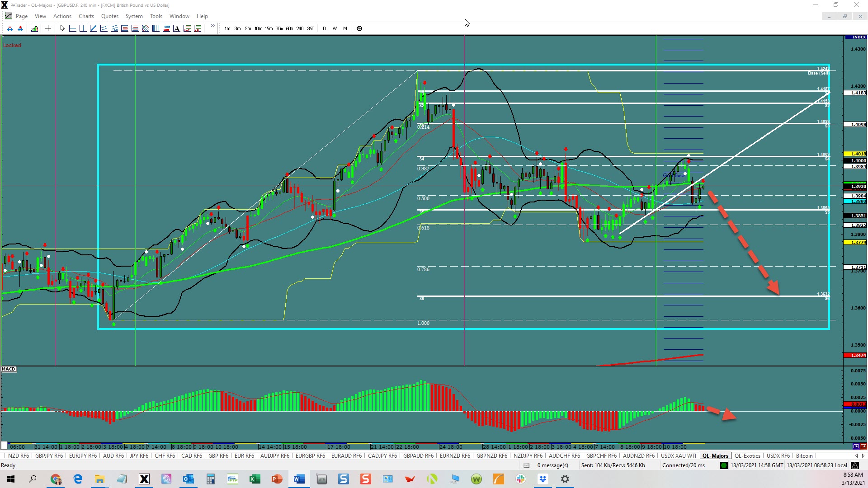868x488 pixels.
Task: Select the arrow pointer tool
Action: point(62,28)
